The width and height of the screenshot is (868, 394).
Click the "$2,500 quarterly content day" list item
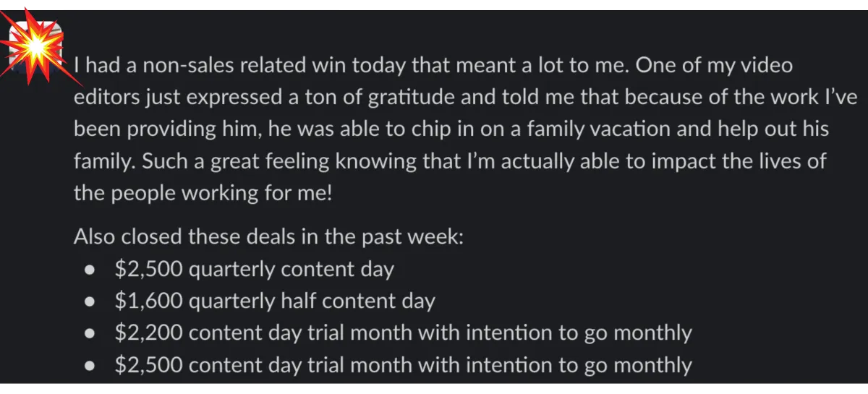(254, 270)
